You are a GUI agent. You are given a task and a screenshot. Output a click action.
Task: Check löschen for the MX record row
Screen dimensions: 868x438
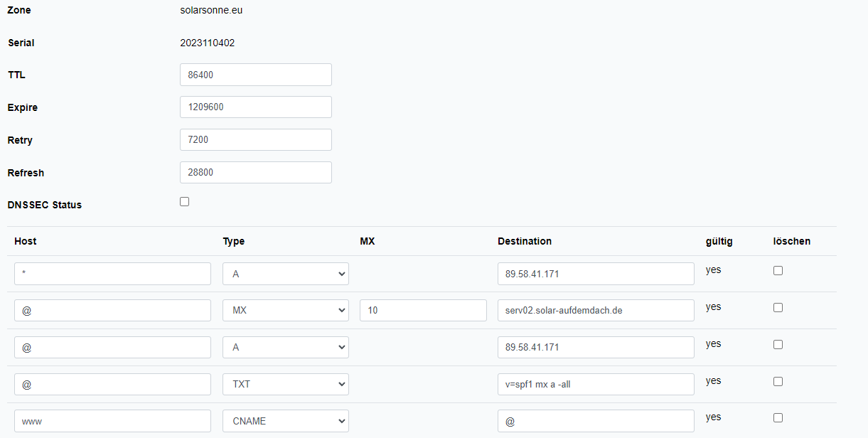click(778, 307)
